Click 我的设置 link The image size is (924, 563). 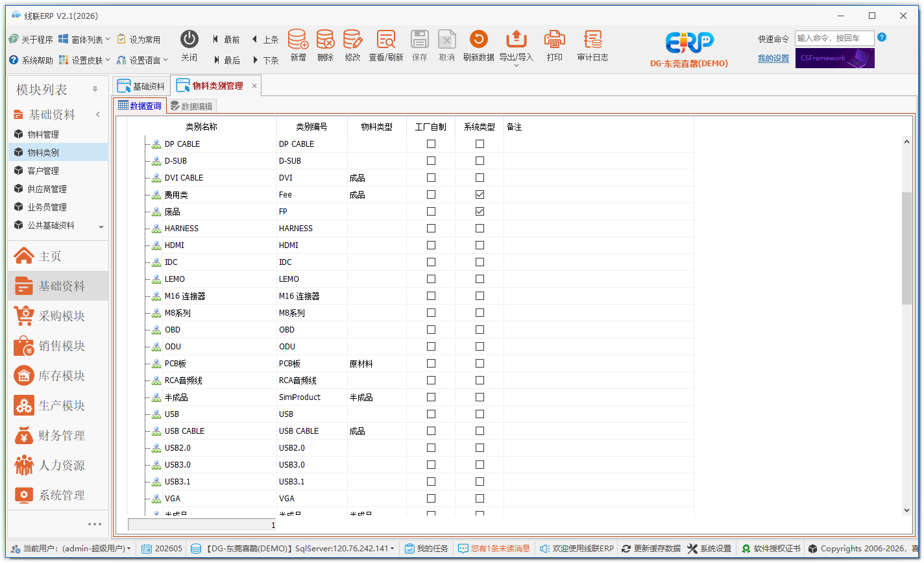[773, 58]
